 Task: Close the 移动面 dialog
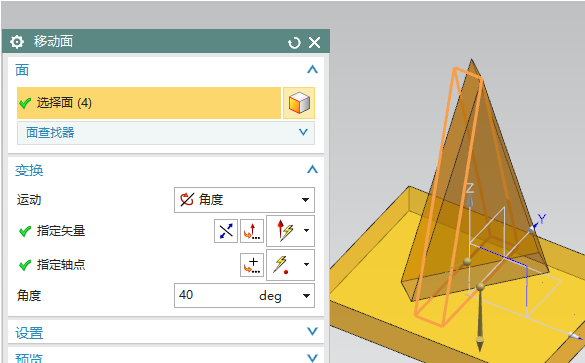[315, 43]
